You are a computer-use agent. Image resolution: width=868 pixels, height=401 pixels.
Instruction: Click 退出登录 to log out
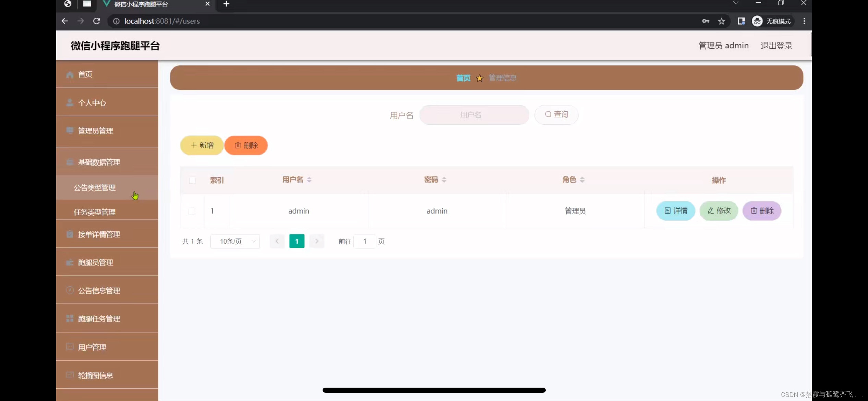click(776, 46)
